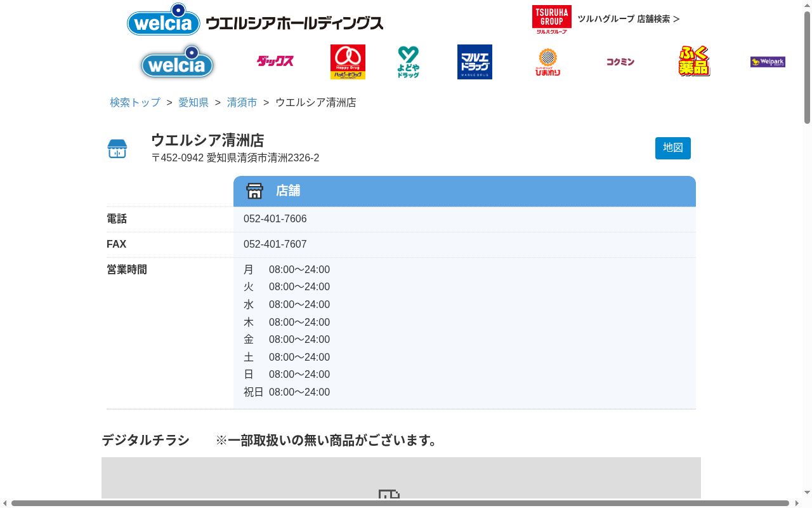Click the scroll down arrow of vertical scrollbar
The width and height of the screenshot is (812, 508).
pos(807,493)
